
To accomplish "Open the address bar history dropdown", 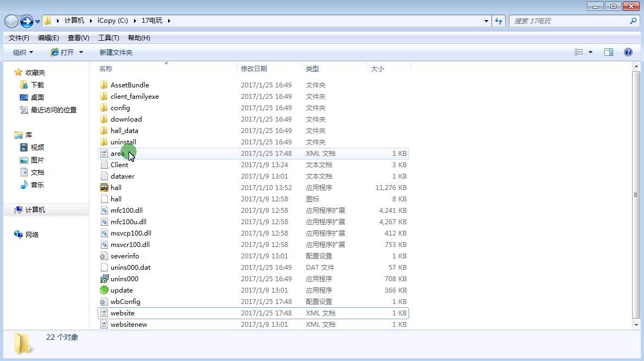I will tap(486, 21).
